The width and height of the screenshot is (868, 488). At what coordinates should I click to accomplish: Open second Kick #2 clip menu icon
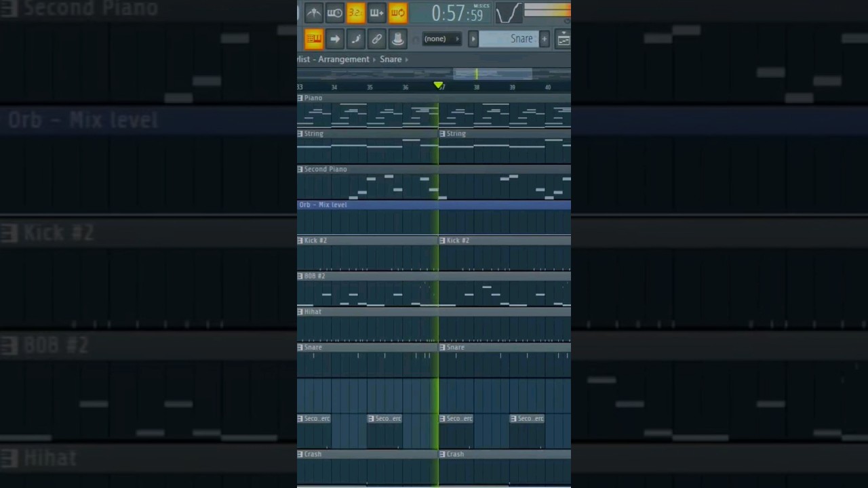point(442,241)
